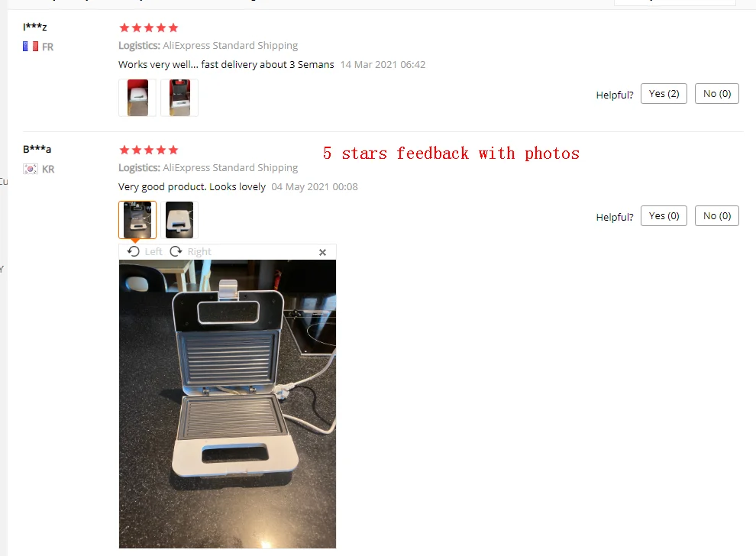Click reviewer name I***z
Screen dimensions: 756x556
point(34,27)
